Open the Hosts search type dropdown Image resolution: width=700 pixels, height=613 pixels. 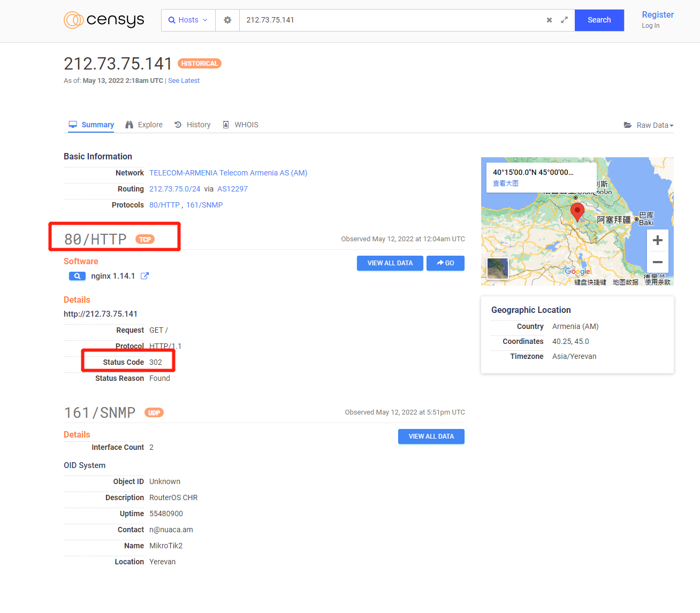[188, 20]
